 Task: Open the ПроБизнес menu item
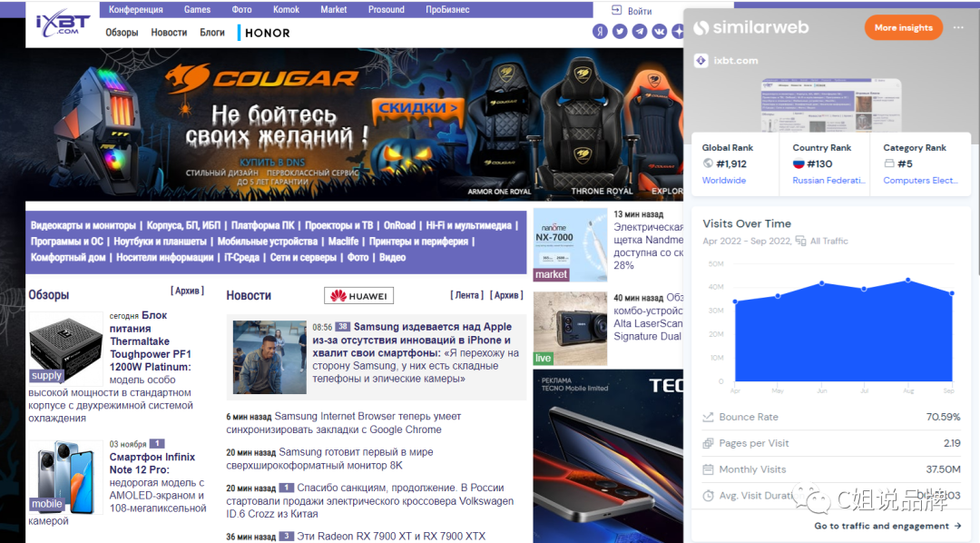pyautogui.click(x=447, y=9)
